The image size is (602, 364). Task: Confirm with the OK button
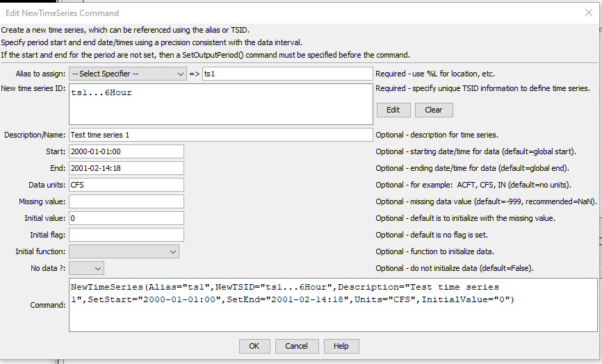[254, 346]
